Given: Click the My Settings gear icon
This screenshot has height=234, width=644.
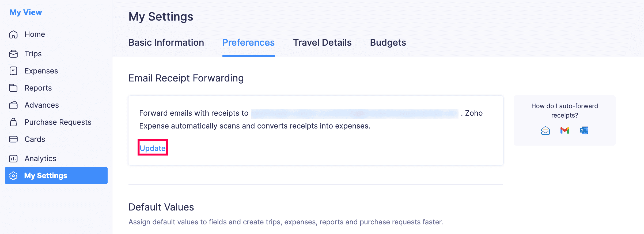Looking at the screenshot, I should tap(13, 175).
